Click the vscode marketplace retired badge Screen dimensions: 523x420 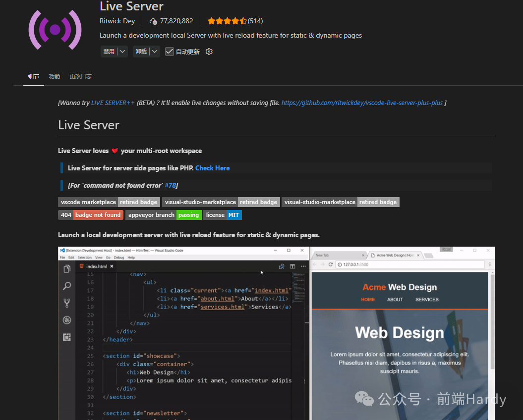click(x=109, y=202)
